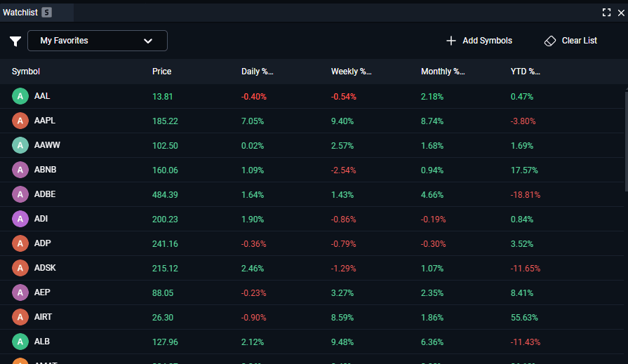Image resolution: width=628 pixels, height=364 pixels.
Task: Click AAPL daily change 7.05%
Action: click(x=253, y=121)
